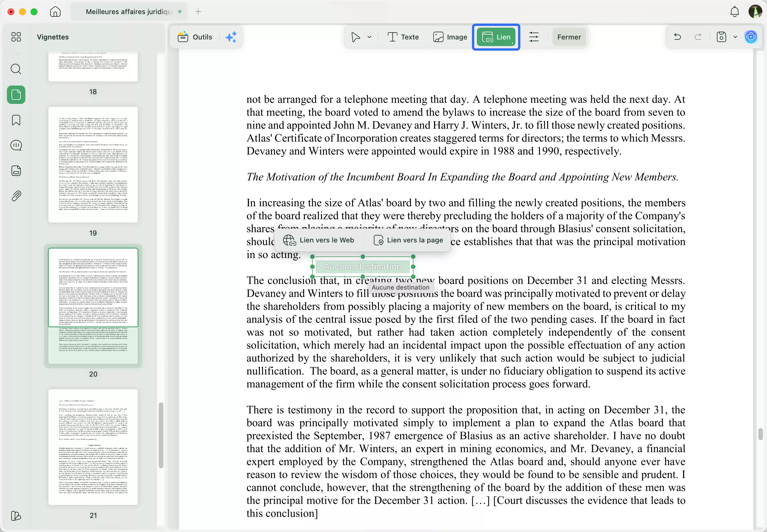767x532 pixels.
Task: Open the search panel in sidebar
Action: click(x=16, y=69)
